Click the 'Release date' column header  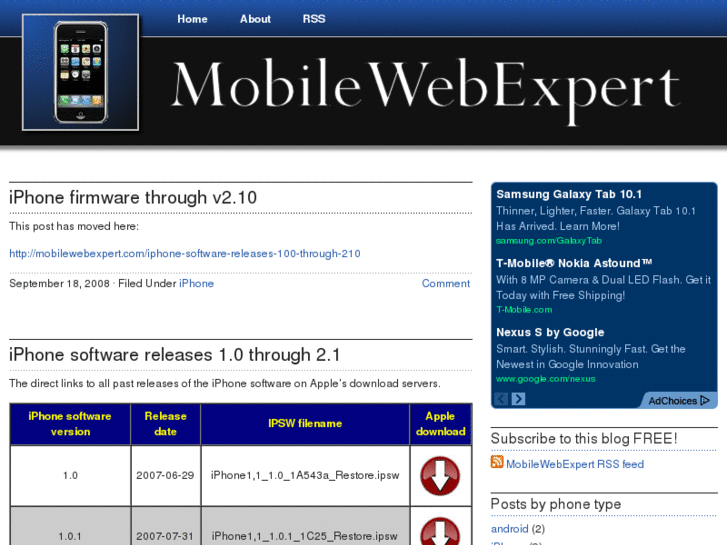point(166,424)
